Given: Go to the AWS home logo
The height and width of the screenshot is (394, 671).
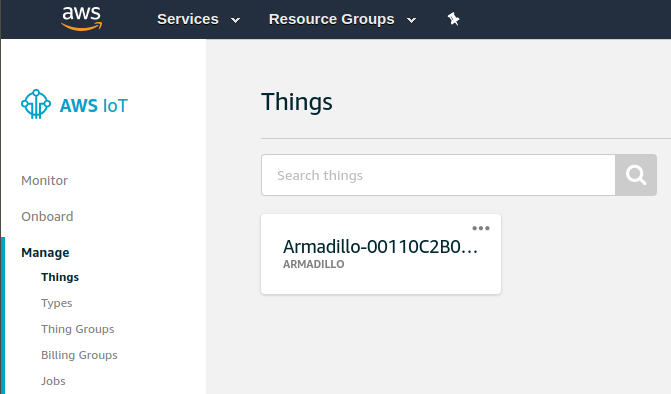Looking at the screenshot, I should [81, 19].
